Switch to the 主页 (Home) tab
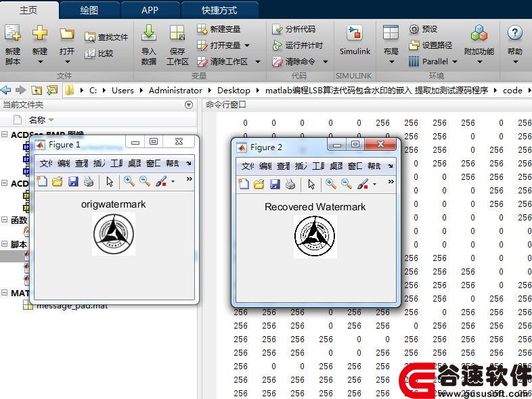Viewport: 532px width, 399px height. pyautogui.click(x=28, y=10)
